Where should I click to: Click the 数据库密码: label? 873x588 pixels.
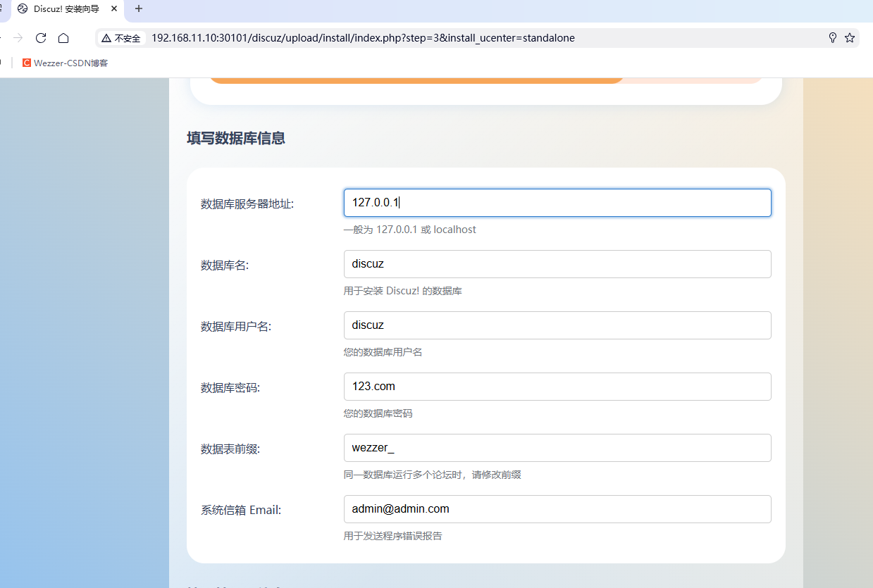tap(230, 388)
